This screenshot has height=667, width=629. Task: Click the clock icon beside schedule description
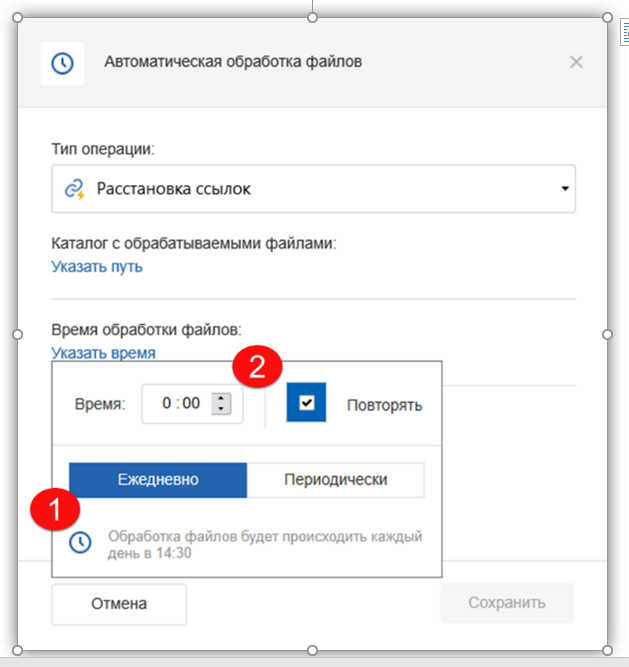pos(80,542)
